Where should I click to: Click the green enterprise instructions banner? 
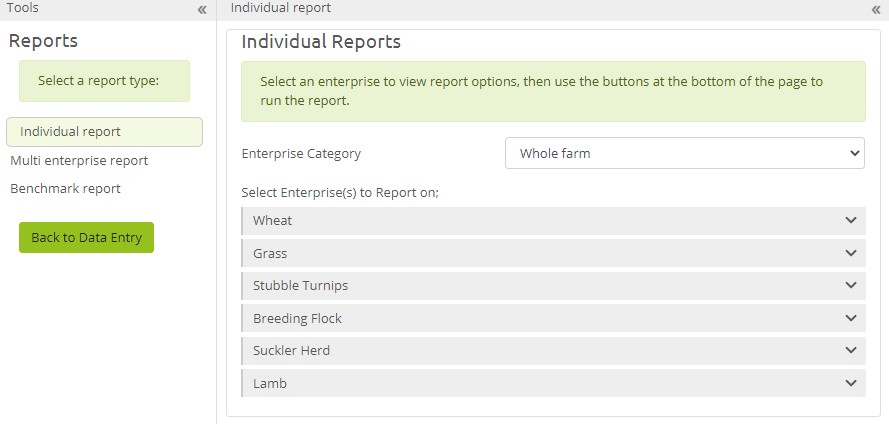tap(553, 91)
